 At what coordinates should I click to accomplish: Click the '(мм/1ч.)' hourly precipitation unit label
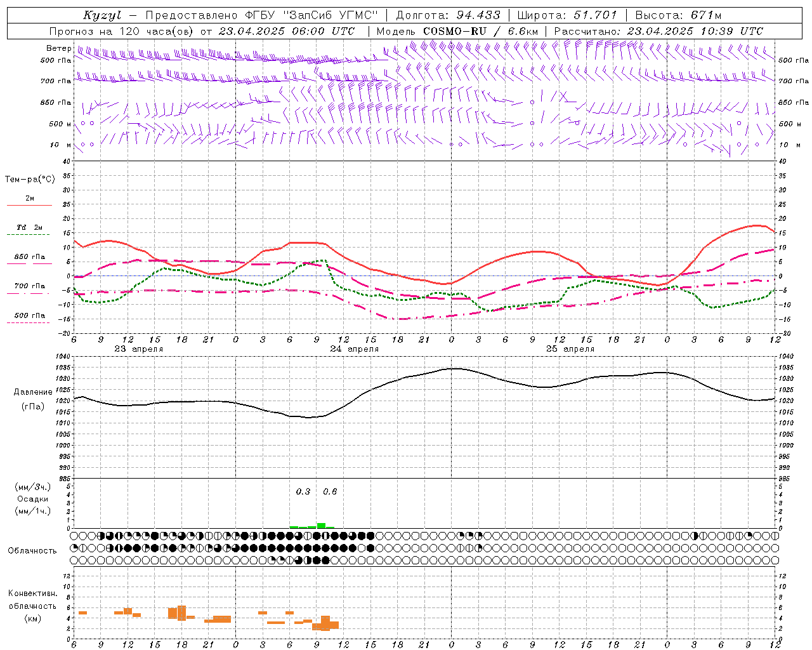33,511
